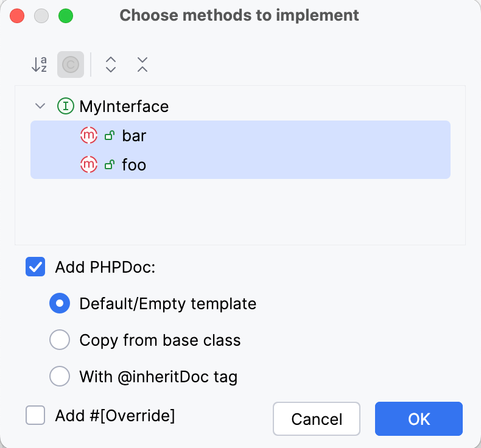The width and height of the screenshot is (481, 448).
Task: Click the public visibility lock icon for foo
Action: pos(110,164)
